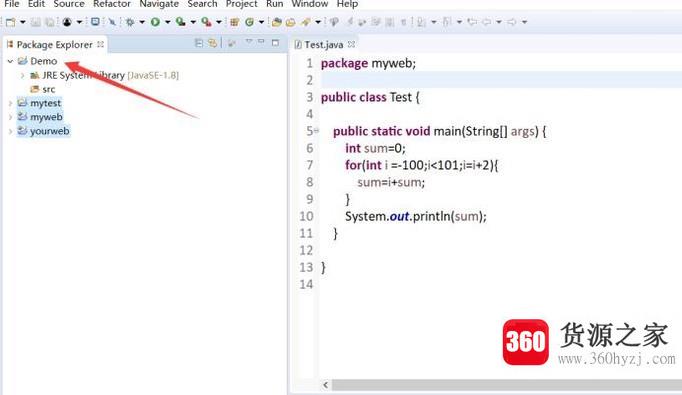Viewport: 682px width, 395px height.
Task: Open the Project menu
Action: (x=241, y=4)
